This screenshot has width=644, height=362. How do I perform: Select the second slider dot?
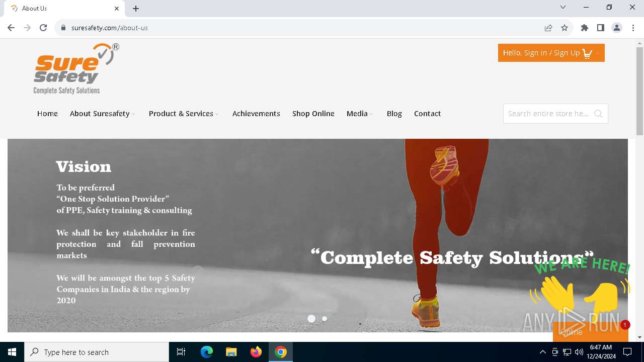point(325,319)
